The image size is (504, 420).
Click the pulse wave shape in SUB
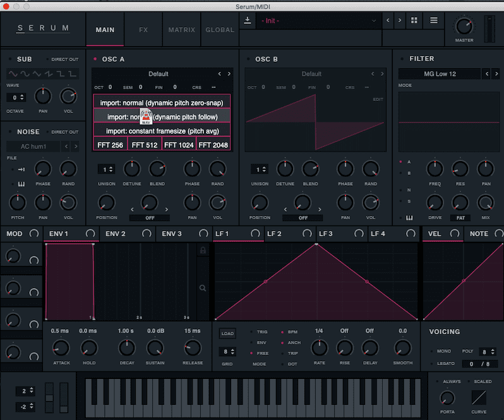click(73, 74)
